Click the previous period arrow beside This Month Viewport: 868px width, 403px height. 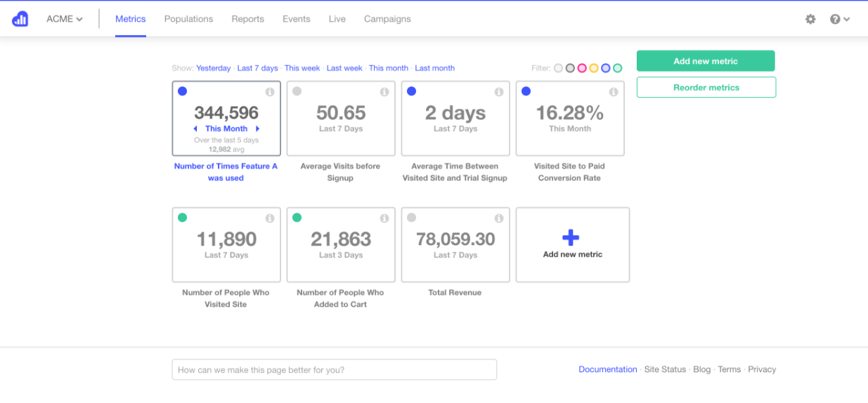point(195,129)
